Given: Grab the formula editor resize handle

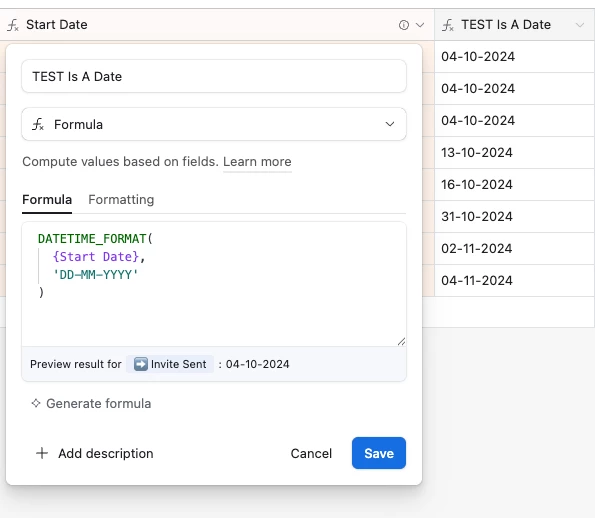Looking at the screenshot, I should click(401, 342).
